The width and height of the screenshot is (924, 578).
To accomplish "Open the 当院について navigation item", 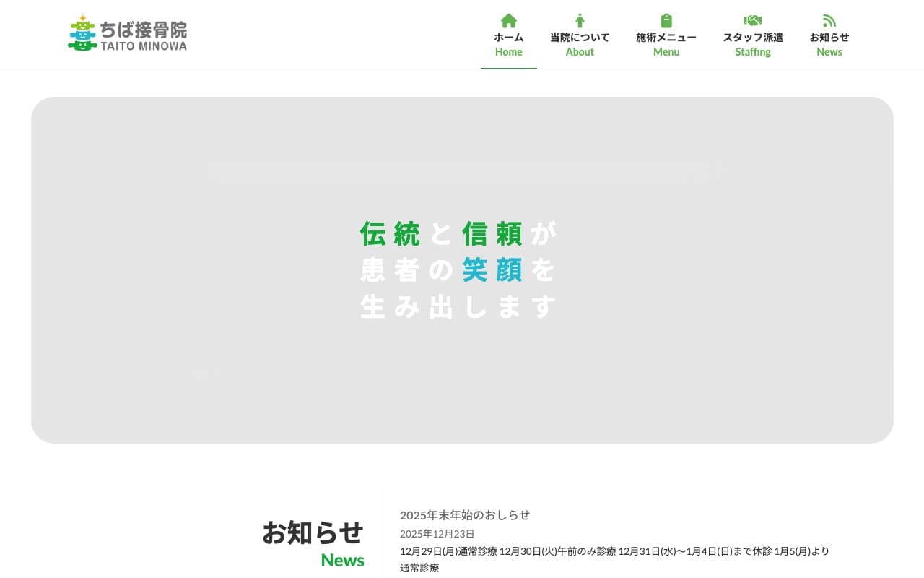I will 580,38.
